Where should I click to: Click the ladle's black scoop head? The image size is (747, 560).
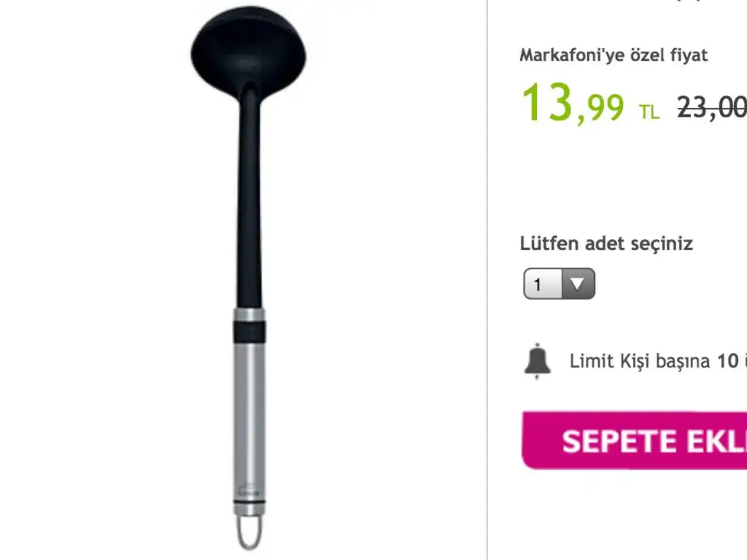[x=249, y=52]
